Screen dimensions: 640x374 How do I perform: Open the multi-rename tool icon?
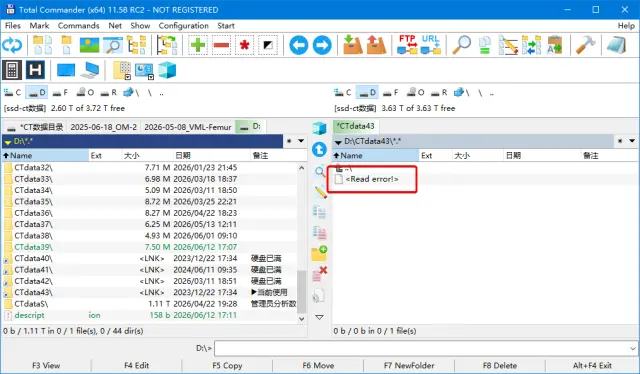coord(508,45)
